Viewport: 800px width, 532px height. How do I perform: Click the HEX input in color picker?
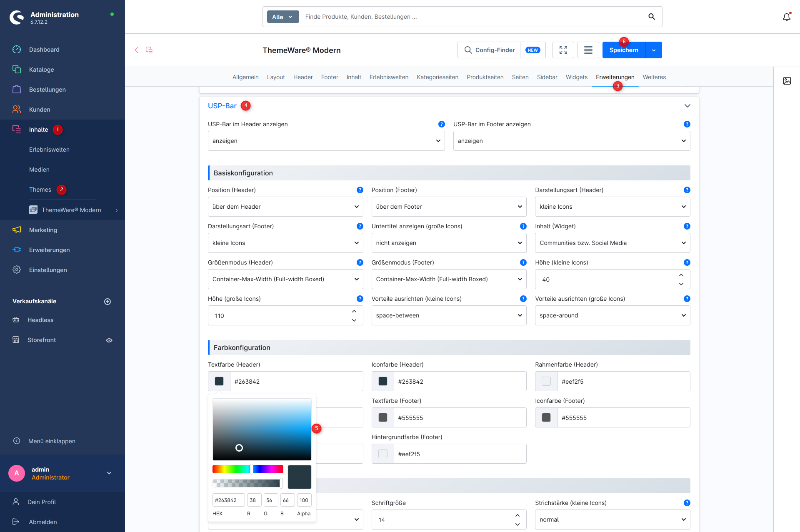point(228,500)
